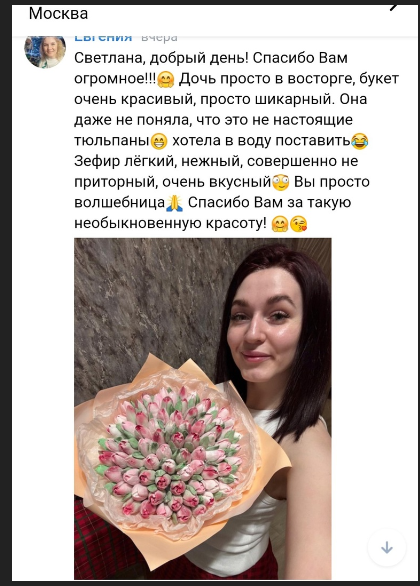Click the scroll-down arrow button

click(x=387, y=548)
